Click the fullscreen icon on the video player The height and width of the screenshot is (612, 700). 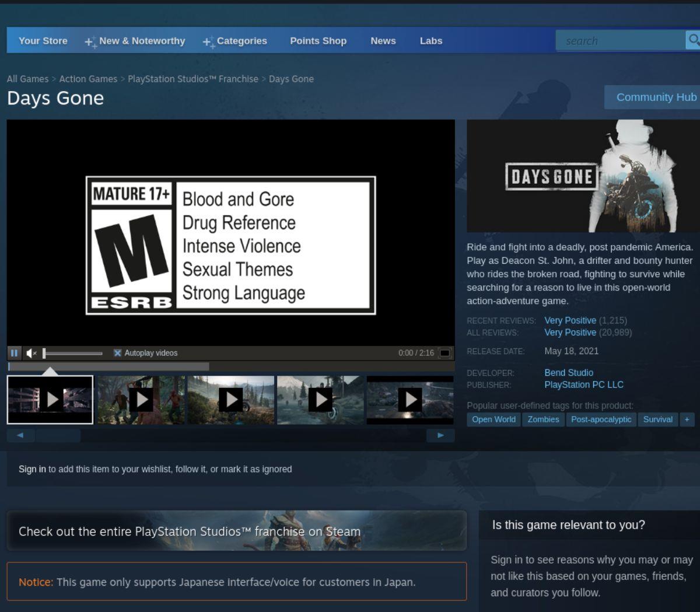pos(444,352)
